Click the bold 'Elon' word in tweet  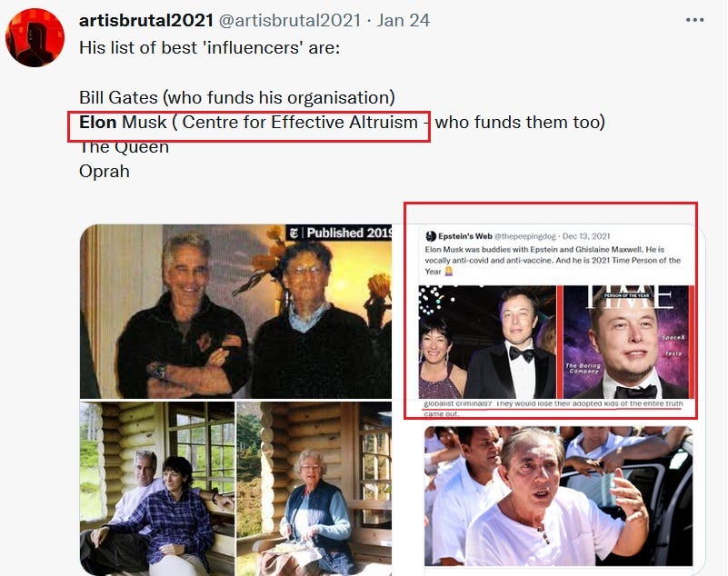[x=98, y=122]
